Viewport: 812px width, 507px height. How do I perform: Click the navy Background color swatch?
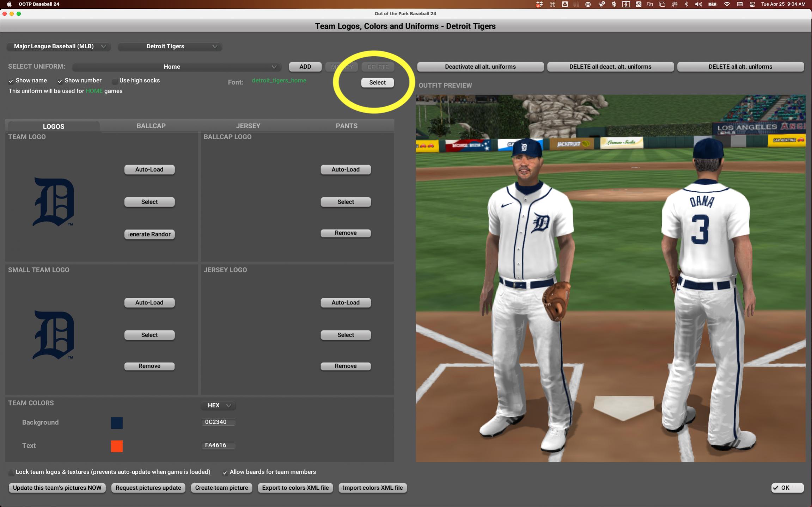117,423
